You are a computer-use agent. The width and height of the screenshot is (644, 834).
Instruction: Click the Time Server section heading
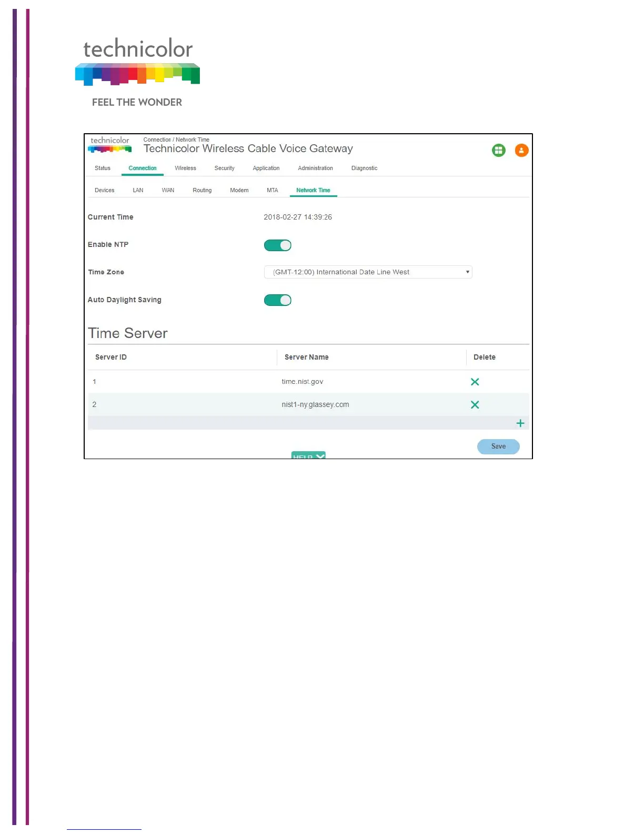tap(127, 333)
